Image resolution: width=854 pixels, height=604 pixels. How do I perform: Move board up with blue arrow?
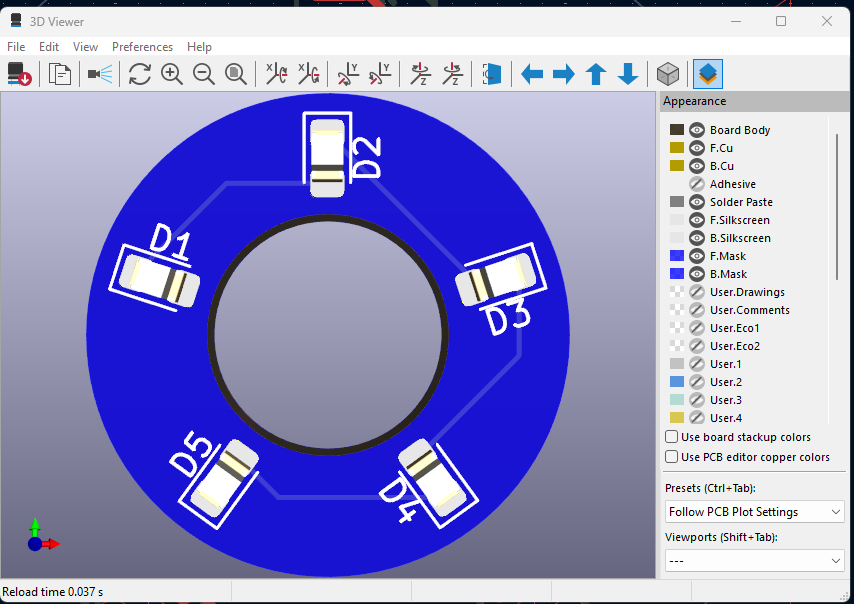tap(596, 74)
